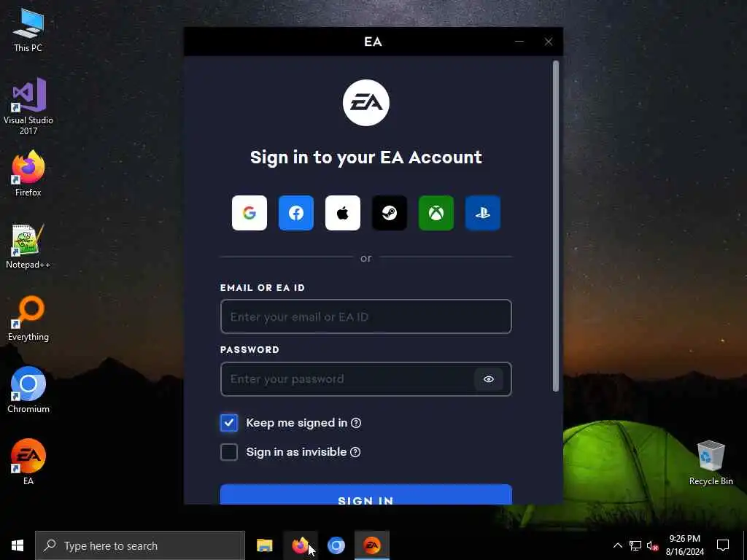Select Firefox desktop shortcut
This screenshot has height=560, width=747.
click(x=28, y=174)
